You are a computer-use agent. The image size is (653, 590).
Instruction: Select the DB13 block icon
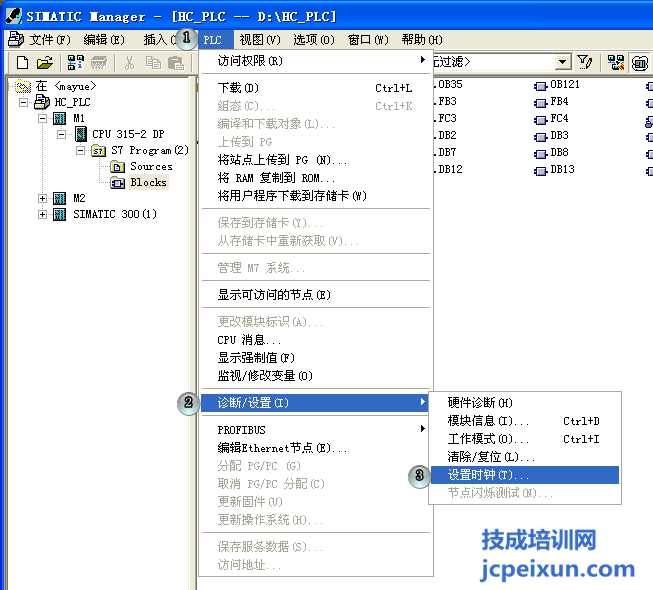(x=541, y=171)
